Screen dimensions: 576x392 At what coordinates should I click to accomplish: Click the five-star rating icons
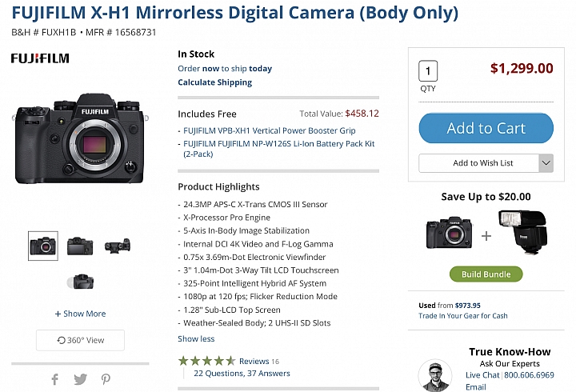[207, 361]
